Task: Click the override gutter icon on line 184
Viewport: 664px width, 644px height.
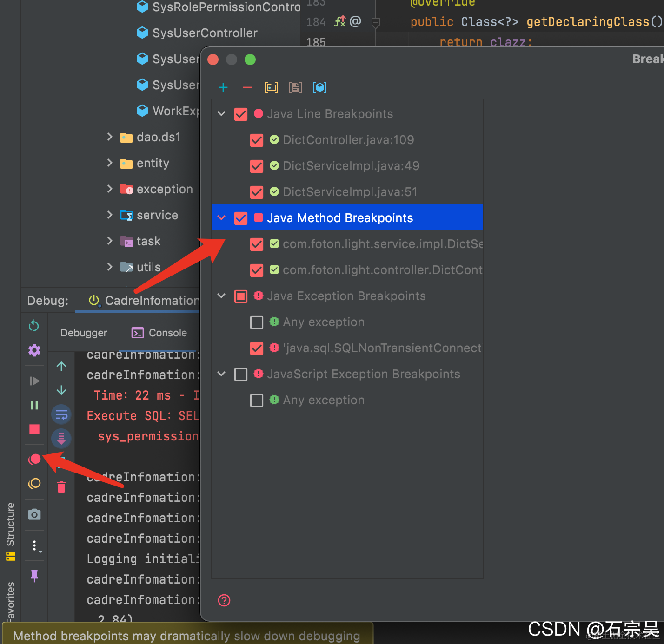Action: click(x=340, y=21)
